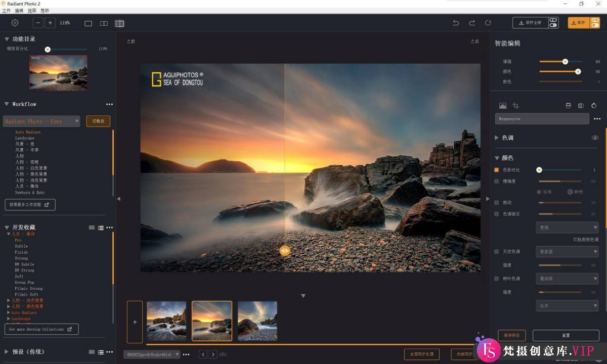Rotate the image with the rotate icon

[x=594, y=106]
